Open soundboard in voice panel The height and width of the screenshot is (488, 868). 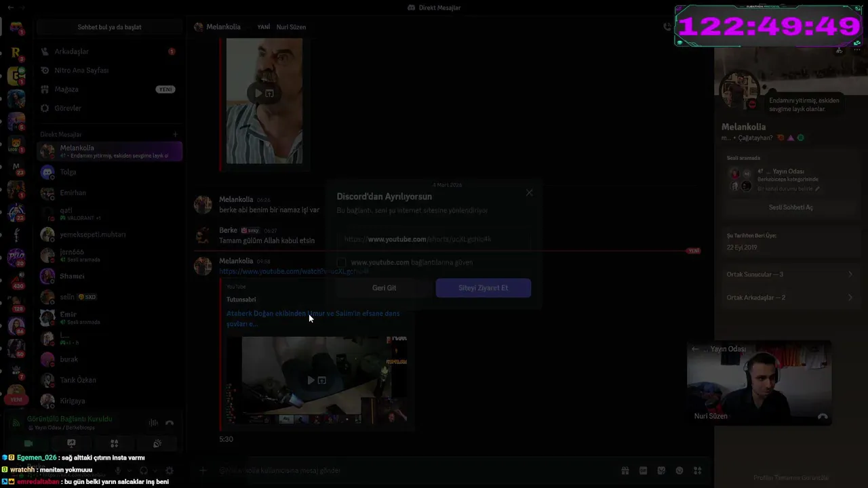(157, 443)
